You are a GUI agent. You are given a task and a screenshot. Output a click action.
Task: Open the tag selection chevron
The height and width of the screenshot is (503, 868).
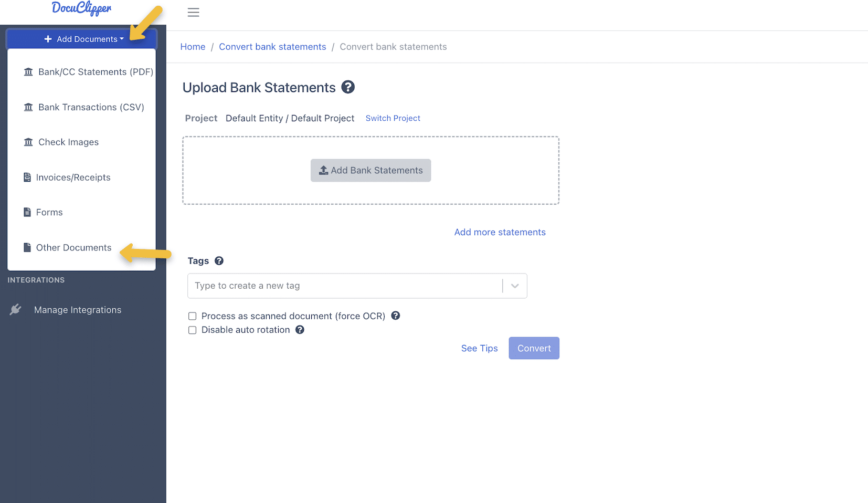pos(514,286)
